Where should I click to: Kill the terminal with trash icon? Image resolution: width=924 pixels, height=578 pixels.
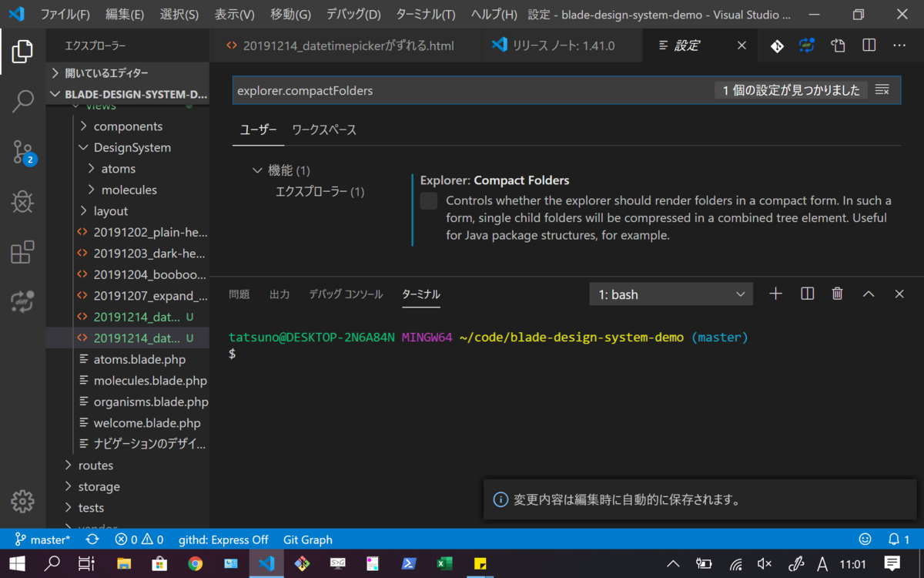tap(837, 294)
